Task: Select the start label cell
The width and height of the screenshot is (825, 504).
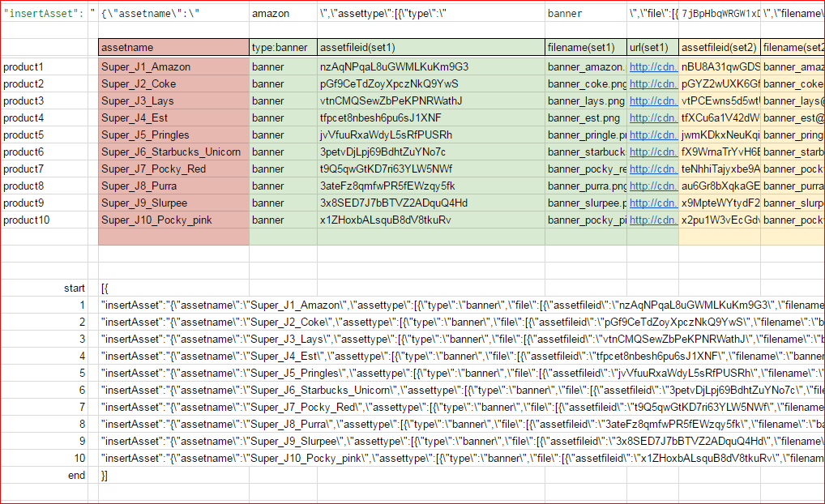Action: tap(45, 288)
